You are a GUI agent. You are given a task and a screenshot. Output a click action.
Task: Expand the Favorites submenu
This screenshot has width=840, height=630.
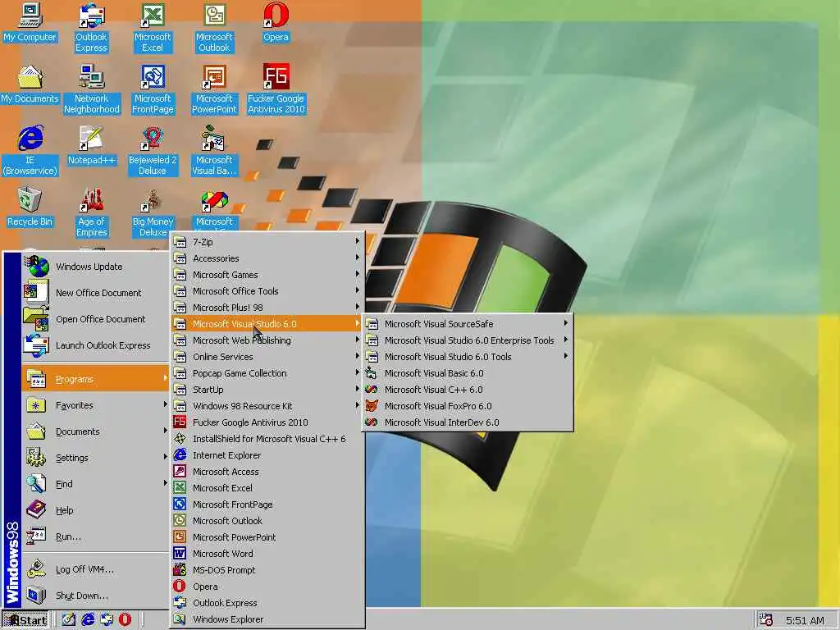click(95, 405)
